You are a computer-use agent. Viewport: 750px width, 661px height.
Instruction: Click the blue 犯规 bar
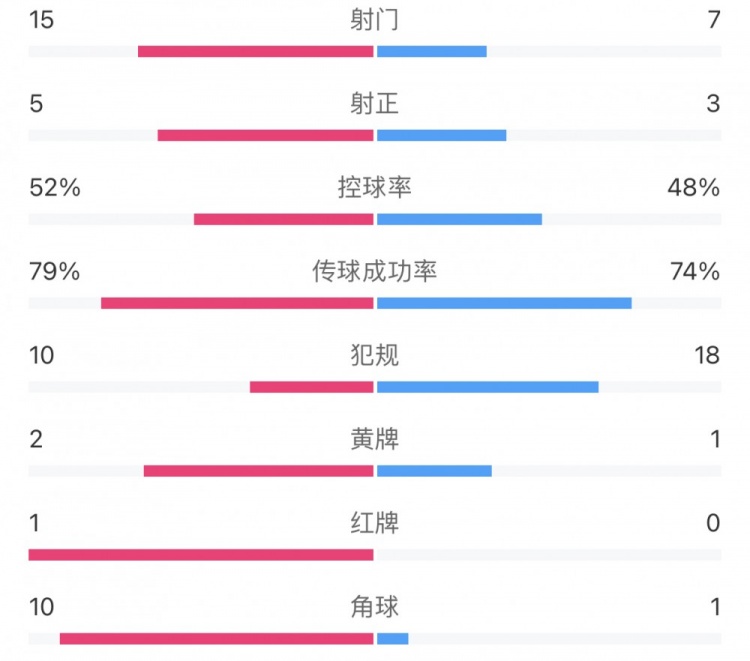(488, 387)
